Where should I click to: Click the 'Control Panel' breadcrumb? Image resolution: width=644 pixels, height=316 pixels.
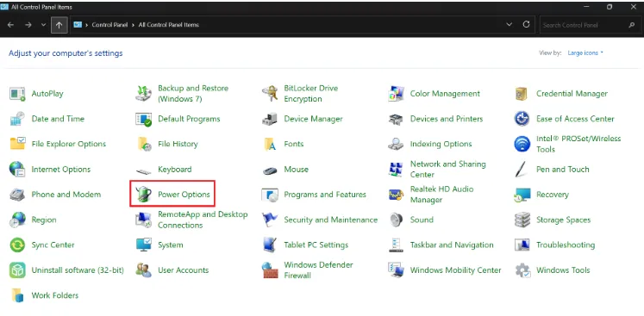coord(109,25)
